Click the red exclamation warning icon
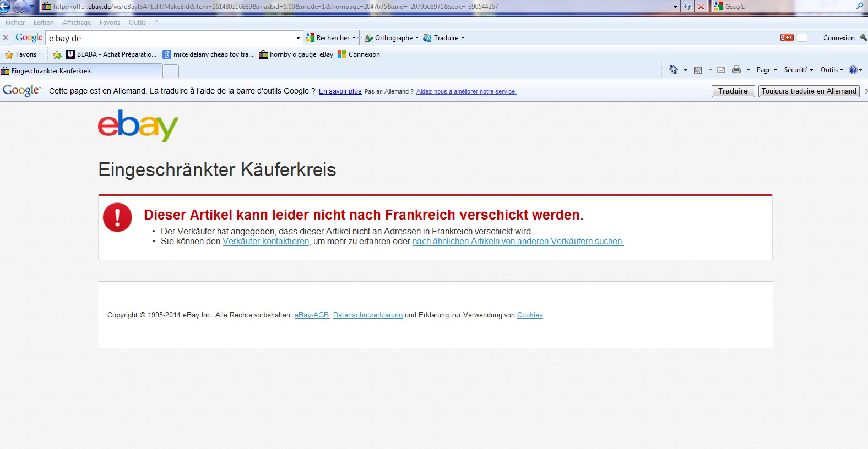 pyautogui.click(x=117, y=217)
